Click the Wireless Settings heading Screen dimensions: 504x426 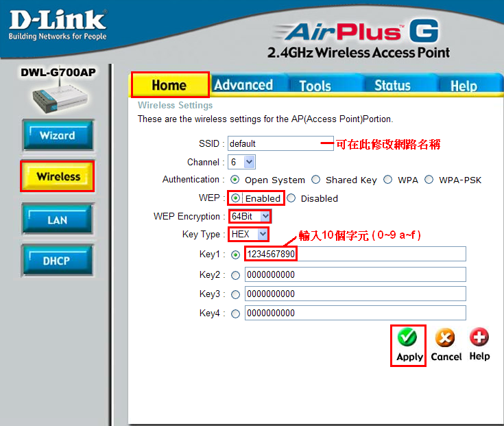(175, 105)
